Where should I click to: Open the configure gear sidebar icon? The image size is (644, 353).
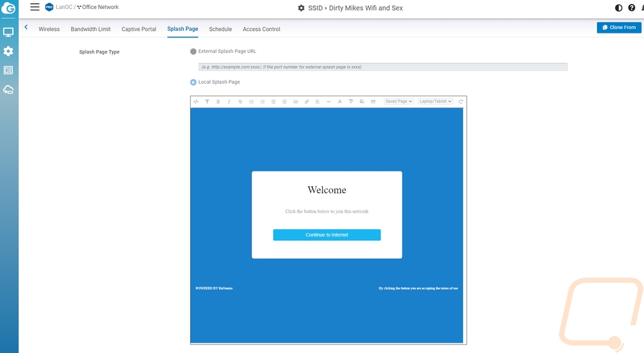8,51
